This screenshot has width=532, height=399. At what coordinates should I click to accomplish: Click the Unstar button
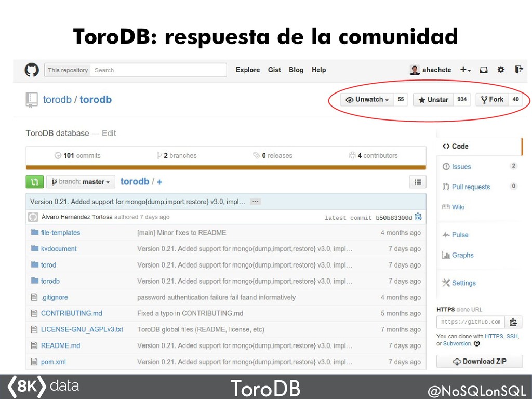tap(433, 99)
